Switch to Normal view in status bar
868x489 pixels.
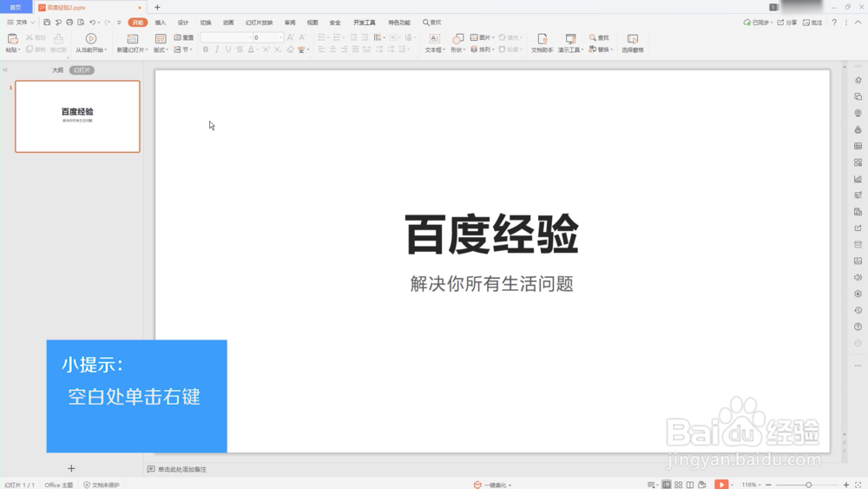667,485
